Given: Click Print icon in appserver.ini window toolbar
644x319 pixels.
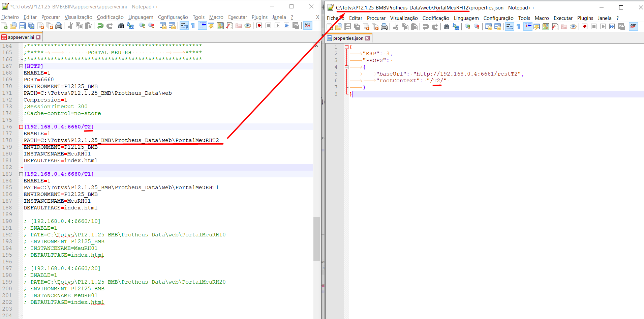Looking at the screenshot, I should 59,26.
